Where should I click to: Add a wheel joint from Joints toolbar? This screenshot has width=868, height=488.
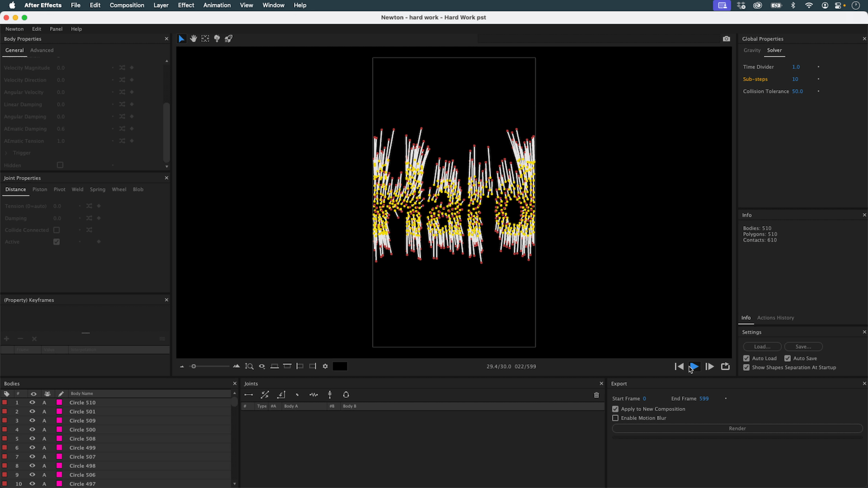330,395
